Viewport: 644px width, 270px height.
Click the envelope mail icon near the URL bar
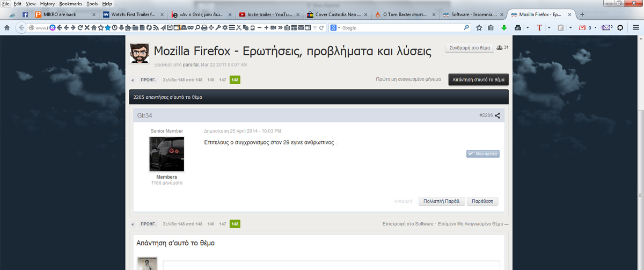coord(301,27)
